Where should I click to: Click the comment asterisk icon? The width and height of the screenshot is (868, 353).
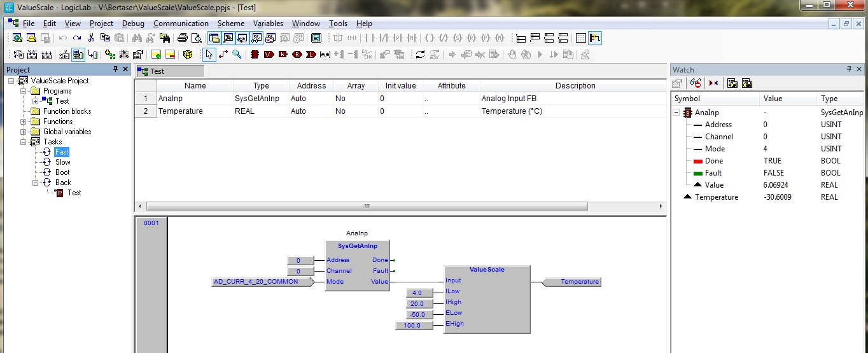click(325, 55)
